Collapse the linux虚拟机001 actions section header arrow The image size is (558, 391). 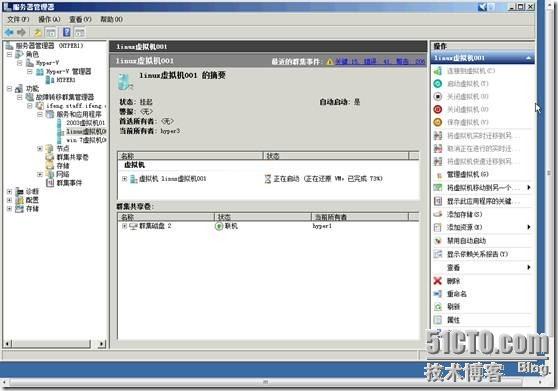pos(528,58)
